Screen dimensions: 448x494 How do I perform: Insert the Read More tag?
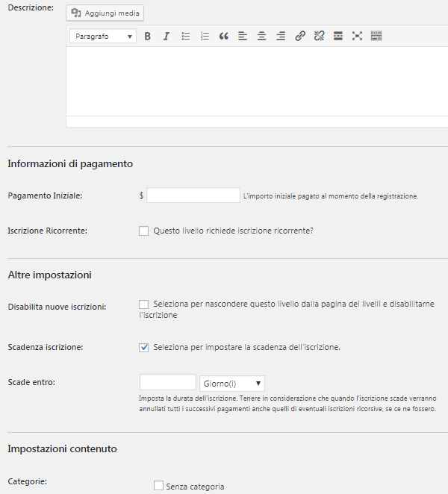pos(338,36)
